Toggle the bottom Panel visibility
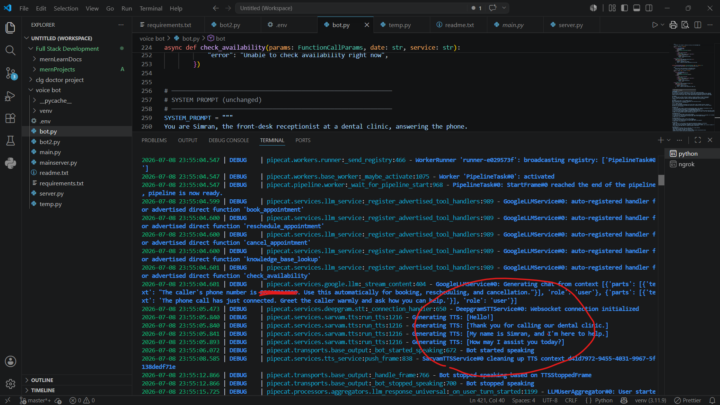The height and width of the screenshot is (405, 720). click(x=636, y=8)
